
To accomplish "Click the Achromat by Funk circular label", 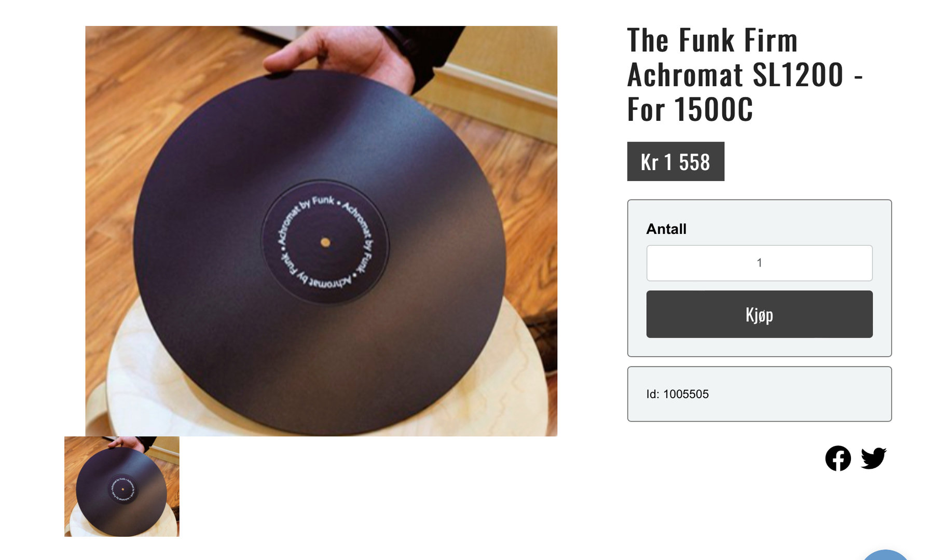I will click(x=325, y=242).
